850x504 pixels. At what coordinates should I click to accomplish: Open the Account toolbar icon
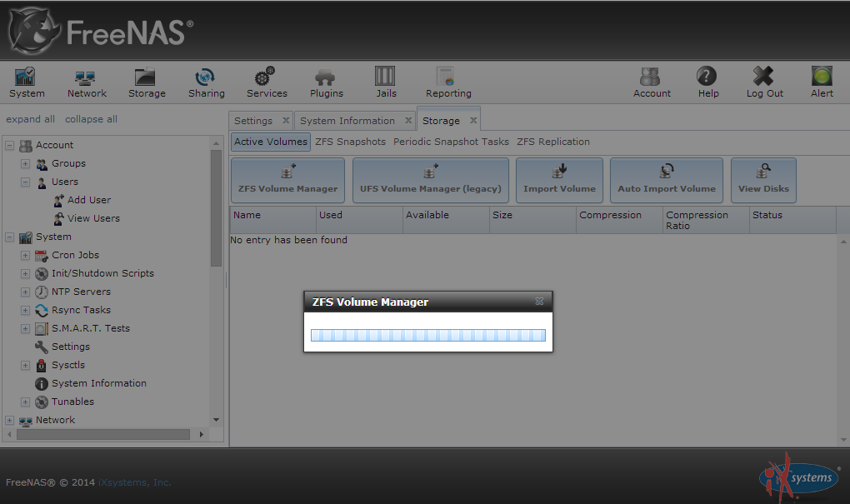[x=649, y=77]
